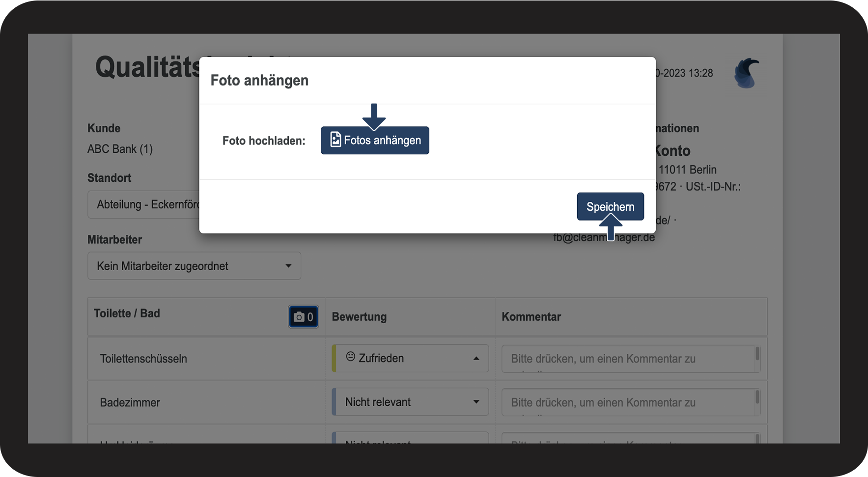This screenshot has height=477, width=868.
Task: Click the smiley icon in Zufrieden rating
Action: [350, 357]
